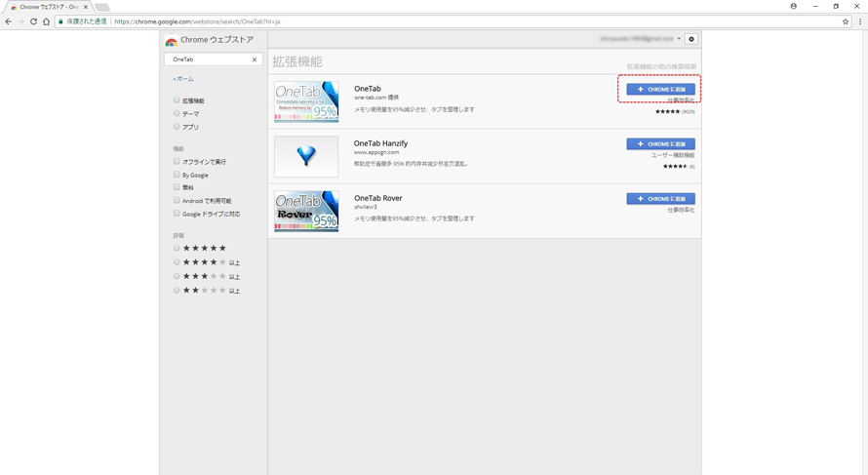
Task: Check the 無料 checkbox
Action: coord(177,187)
